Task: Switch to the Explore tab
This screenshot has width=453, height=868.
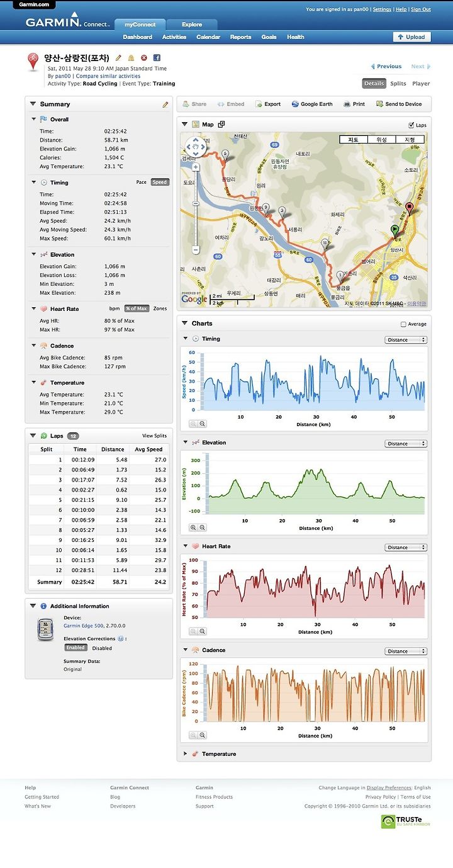Action: pos(192,25)
